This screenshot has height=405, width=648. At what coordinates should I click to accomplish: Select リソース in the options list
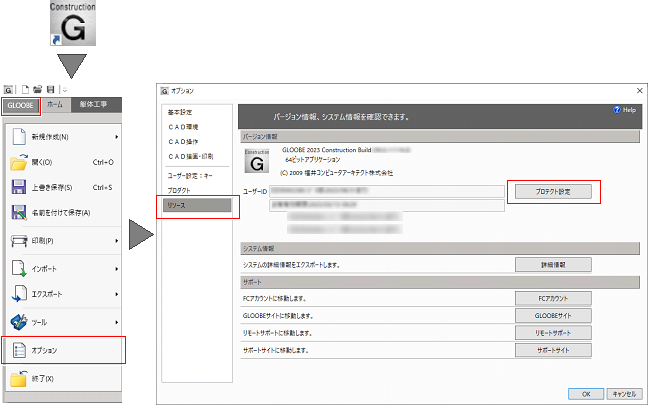[197, 205]
